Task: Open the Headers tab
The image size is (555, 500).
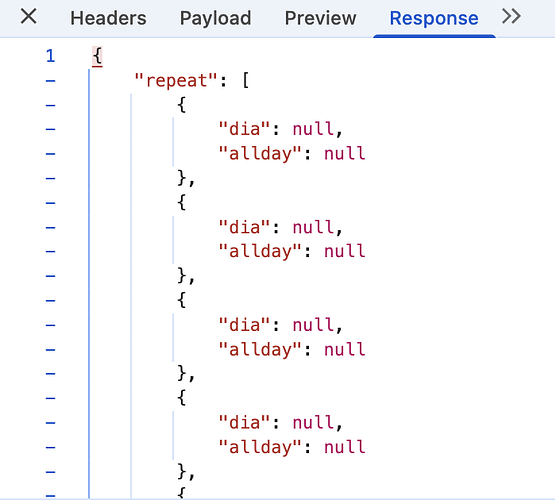Action: (108, 18)
